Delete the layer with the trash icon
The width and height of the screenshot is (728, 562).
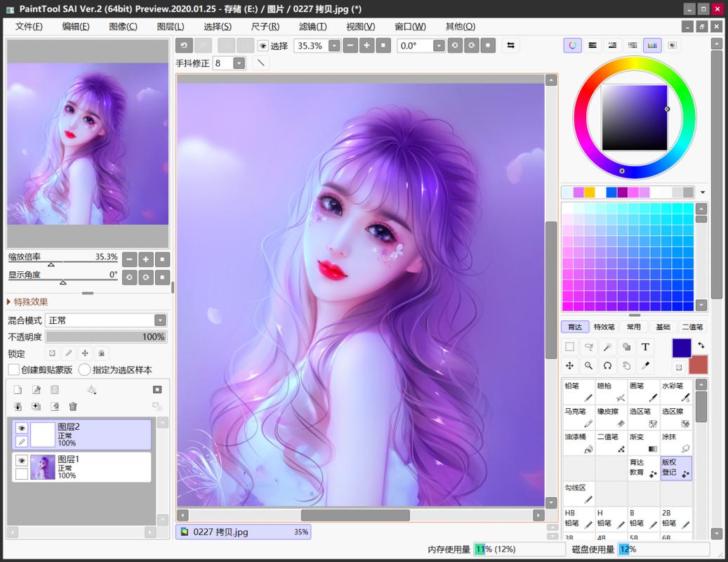pyautogui.click(x=73, y=406)
